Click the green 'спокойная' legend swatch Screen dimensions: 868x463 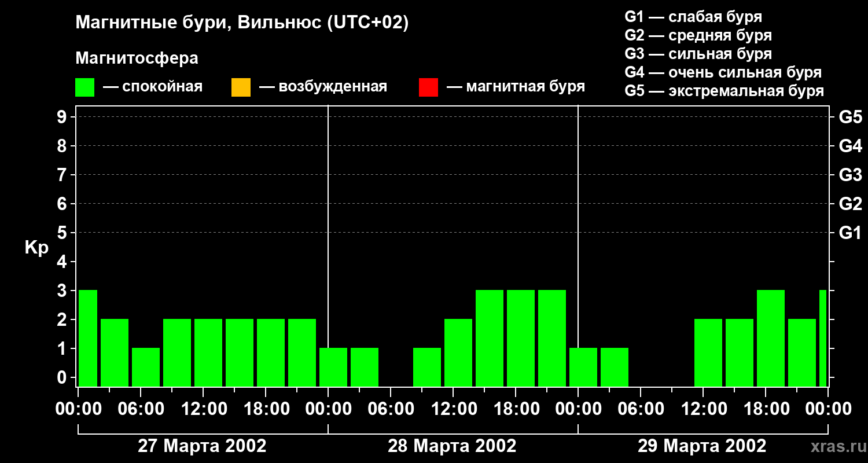85,87
